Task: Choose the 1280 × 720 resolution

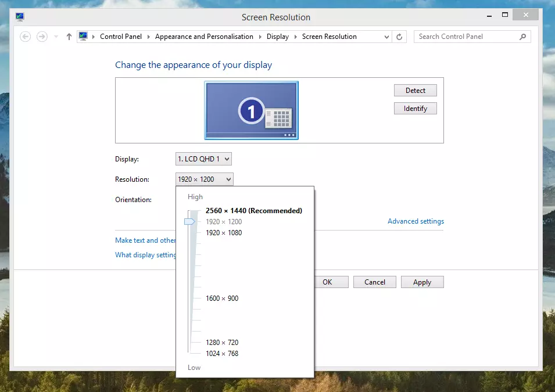Action: coord(222,343)
